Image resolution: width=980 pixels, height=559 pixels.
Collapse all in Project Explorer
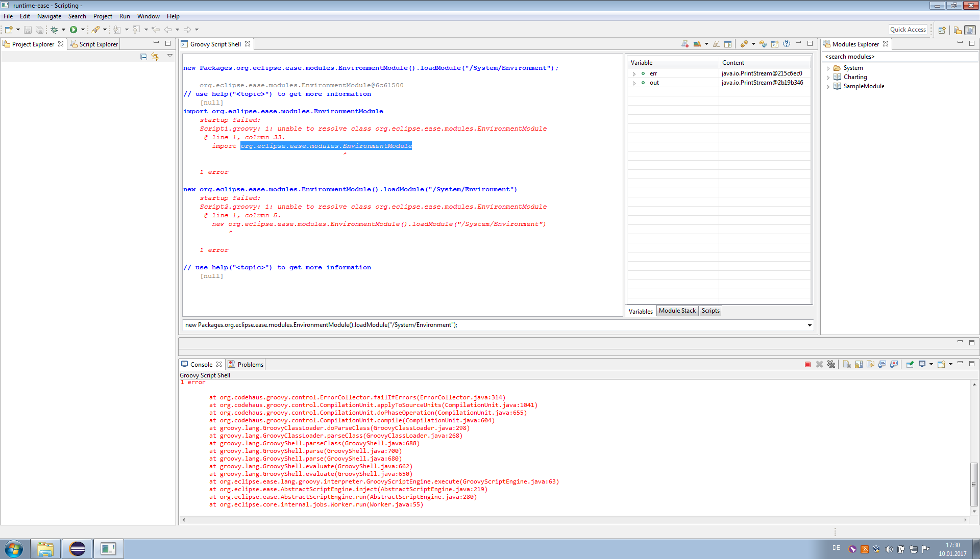tap(144, 57)
